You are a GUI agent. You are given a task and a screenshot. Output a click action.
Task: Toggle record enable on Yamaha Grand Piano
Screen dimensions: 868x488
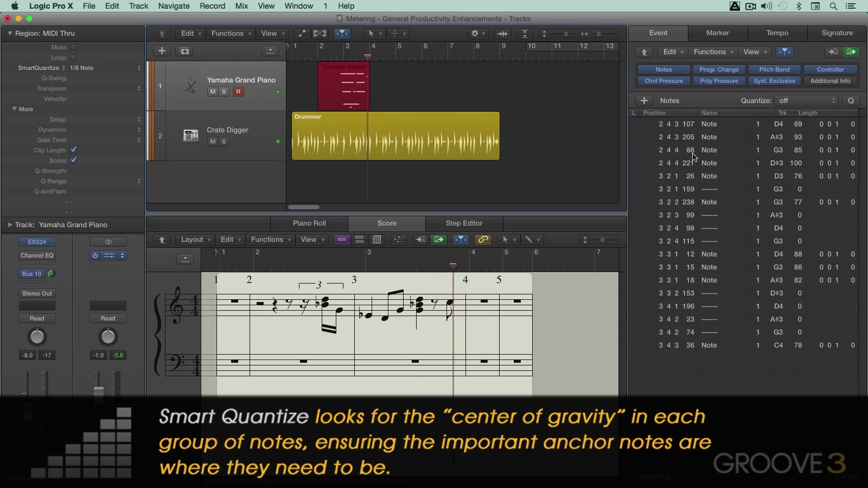point(238,92)
